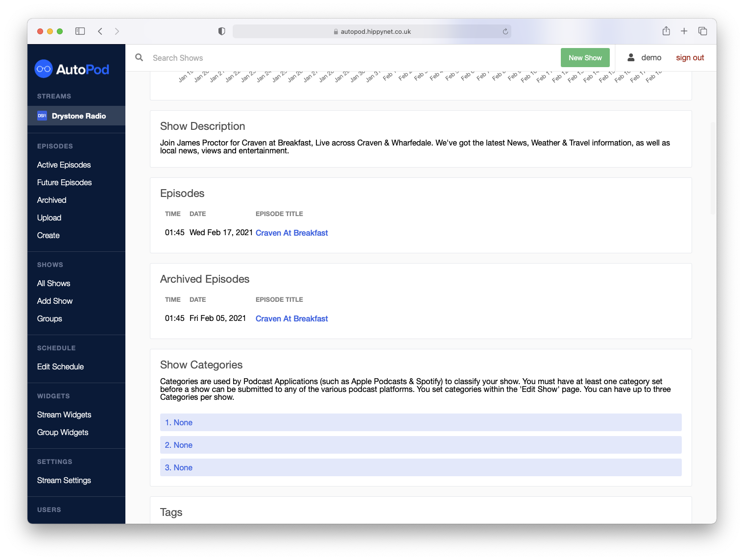Click the New Show button

[585, 57]
